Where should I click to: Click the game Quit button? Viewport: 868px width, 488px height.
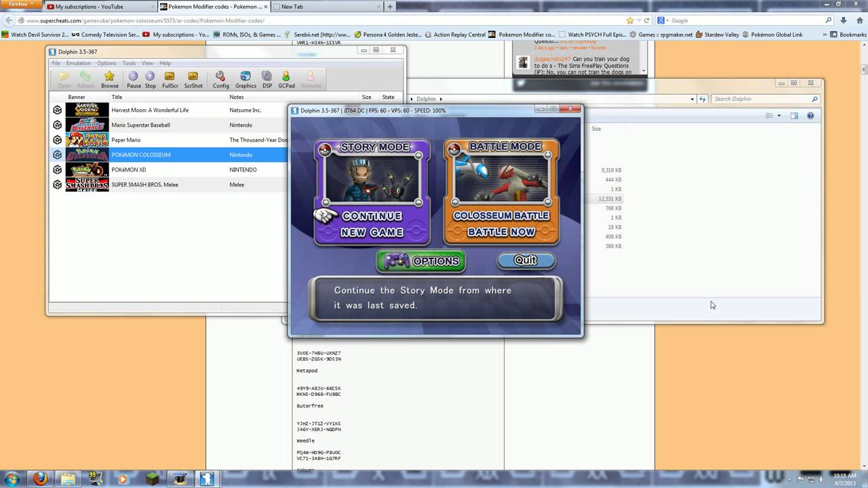(526, 260)
